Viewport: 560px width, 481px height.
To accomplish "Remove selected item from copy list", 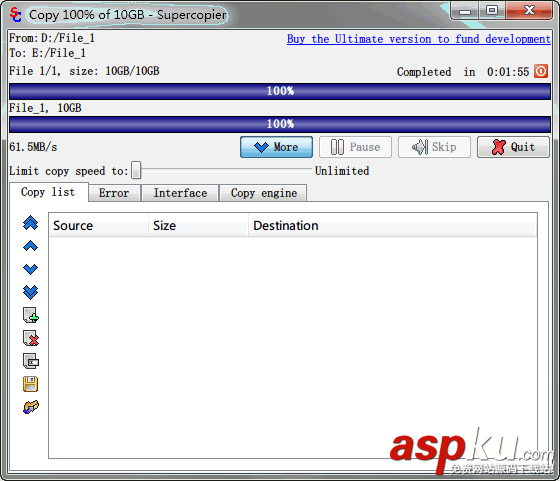I will point(31,338).
